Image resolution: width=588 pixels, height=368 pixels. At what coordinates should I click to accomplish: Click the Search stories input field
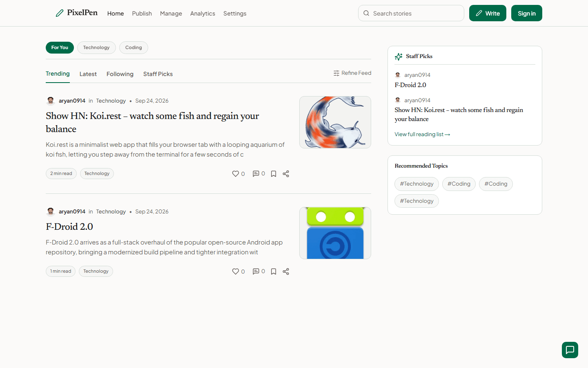pyautogui.click(x=411, y=13)
